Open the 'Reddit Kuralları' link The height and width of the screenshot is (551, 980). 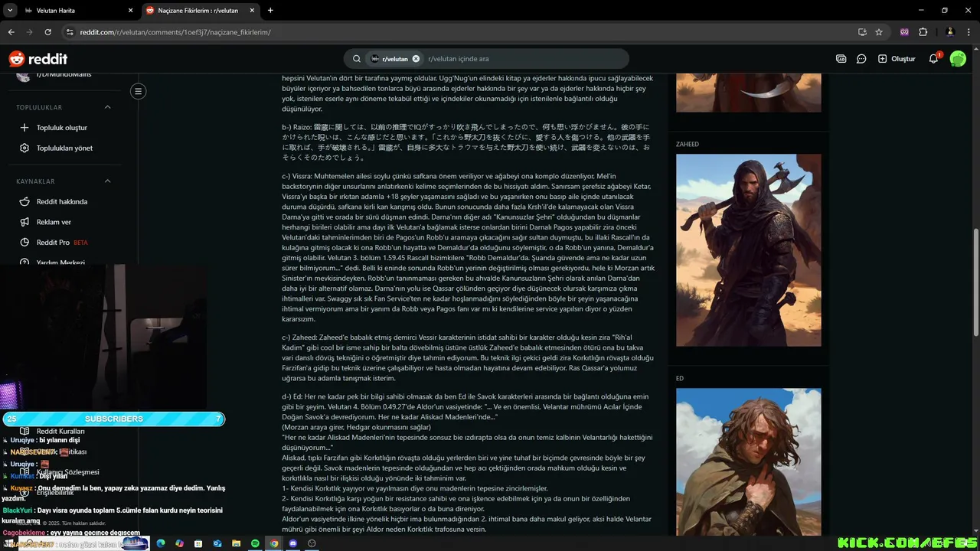60,431
